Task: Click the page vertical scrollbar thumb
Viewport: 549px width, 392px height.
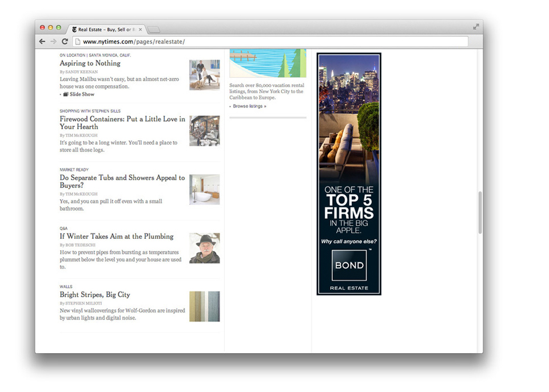Action: pyautogui.click(x=480, y=213)
